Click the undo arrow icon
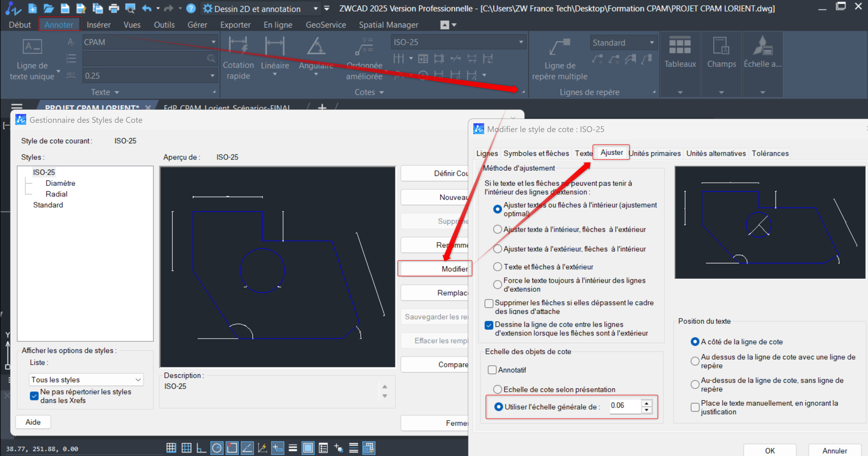Image resolution: width=868 pixels, height=456 pixels. coord(146,8)
